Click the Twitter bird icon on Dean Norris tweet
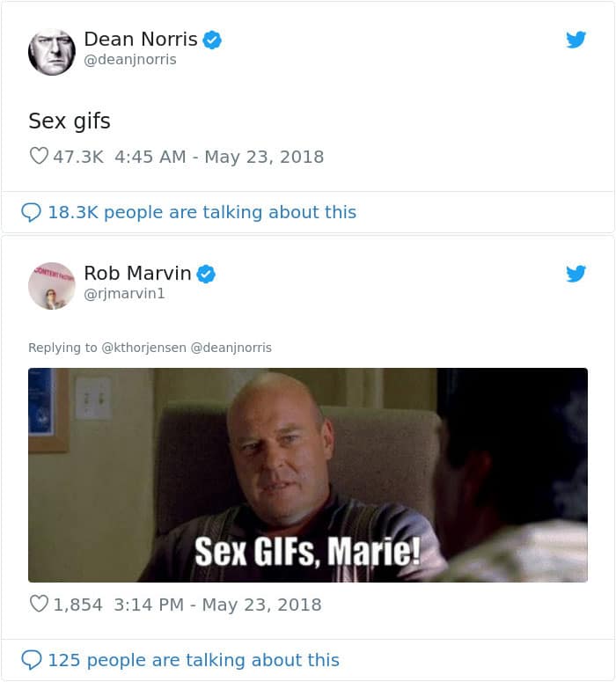The height and width of the screenshot is (682, 616). coord(576,40)
